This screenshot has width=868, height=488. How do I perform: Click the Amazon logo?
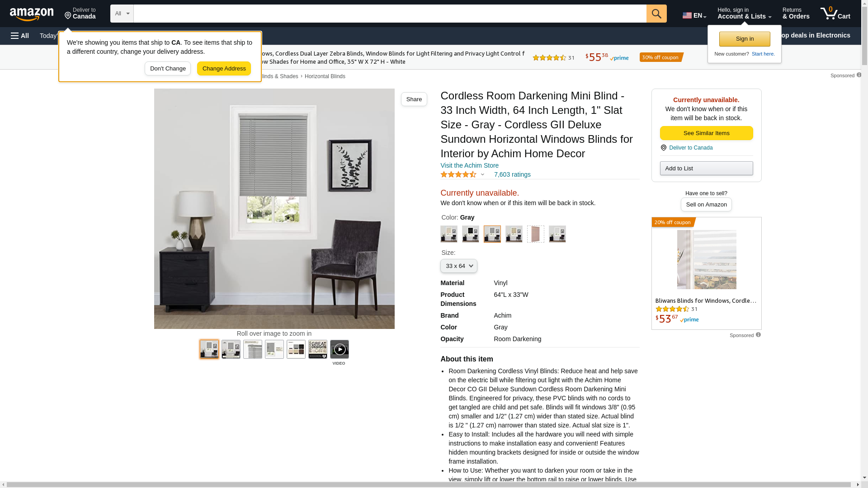tap(32, 14)
